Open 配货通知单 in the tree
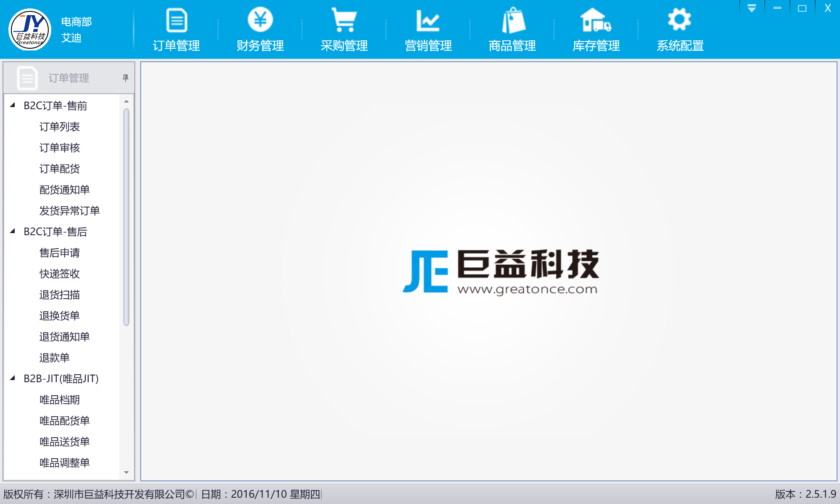Viewport: 840px width, 504px height. coord(65,189)
